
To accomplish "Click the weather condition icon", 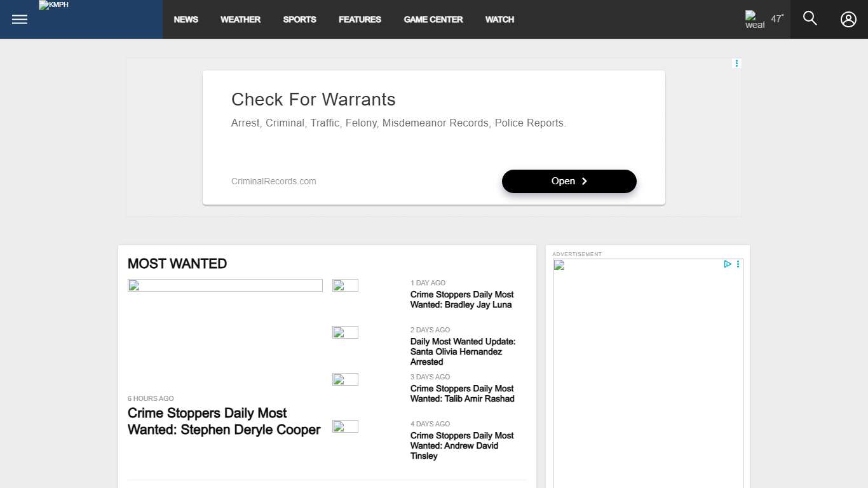I will tap(754, 20).
